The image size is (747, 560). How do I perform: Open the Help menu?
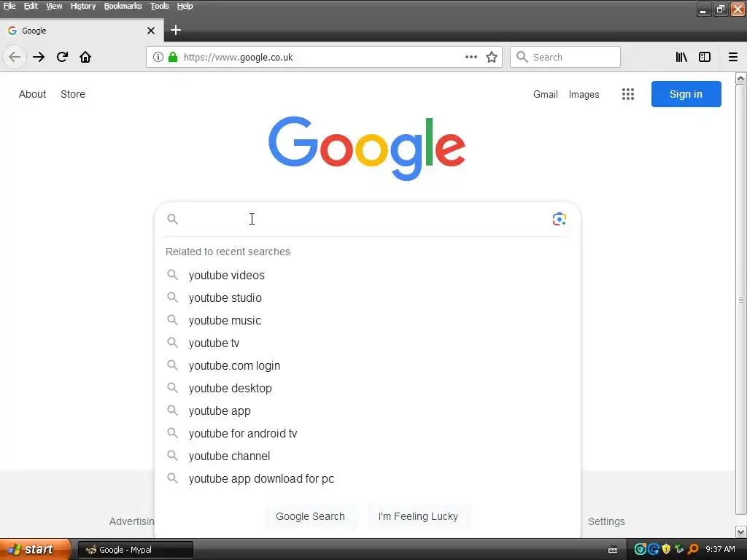tap(185, 6)
